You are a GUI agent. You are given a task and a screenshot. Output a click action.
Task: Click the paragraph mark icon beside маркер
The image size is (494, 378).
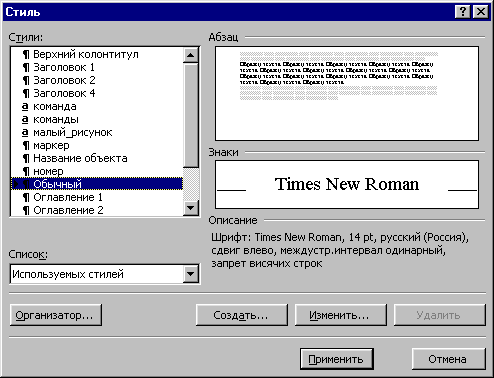pos(26,146)
